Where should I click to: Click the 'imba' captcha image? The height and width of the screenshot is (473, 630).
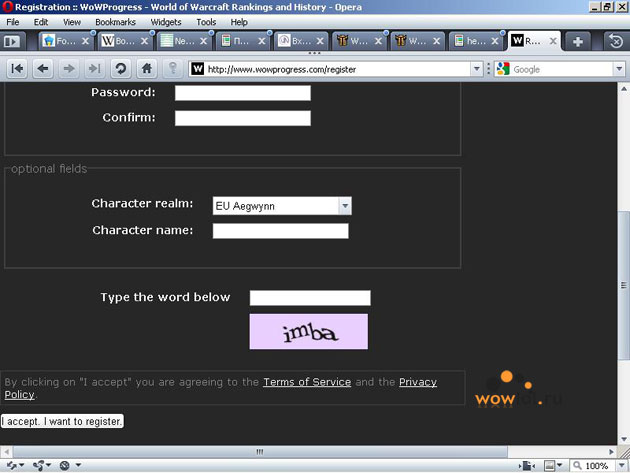(309, 332)
